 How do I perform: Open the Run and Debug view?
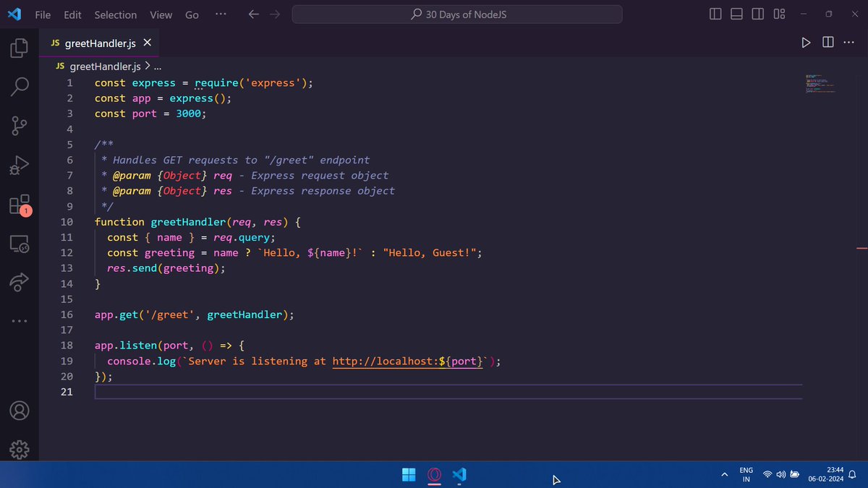click(x=20, y=166)
